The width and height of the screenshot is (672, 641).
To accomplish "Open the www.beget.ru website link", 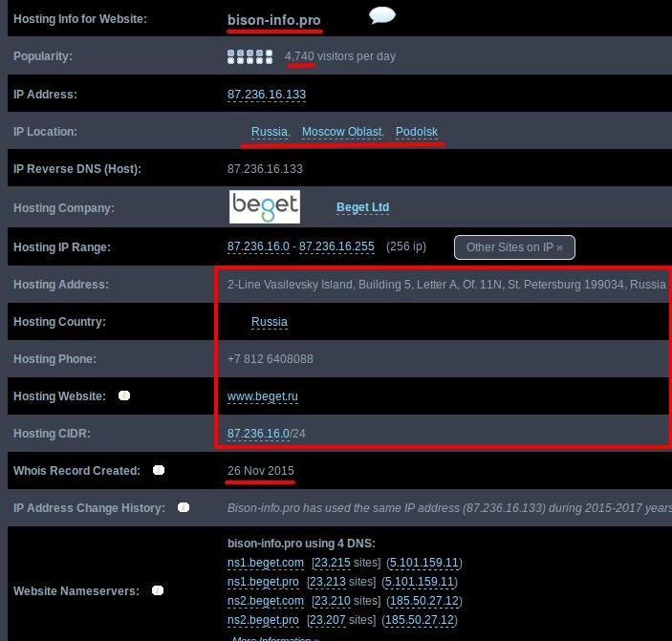I will coord(262,396).
